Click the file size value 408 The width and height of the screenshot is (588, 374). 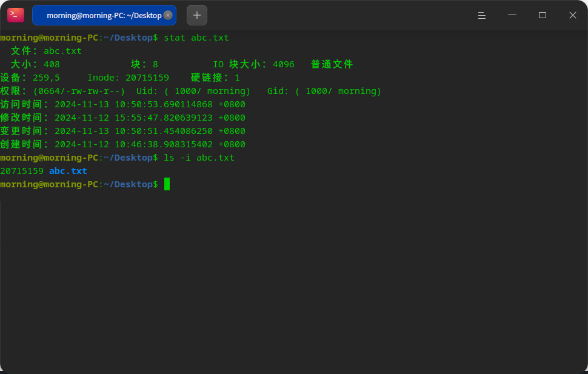pyautogui.click(x=52, y=64)
